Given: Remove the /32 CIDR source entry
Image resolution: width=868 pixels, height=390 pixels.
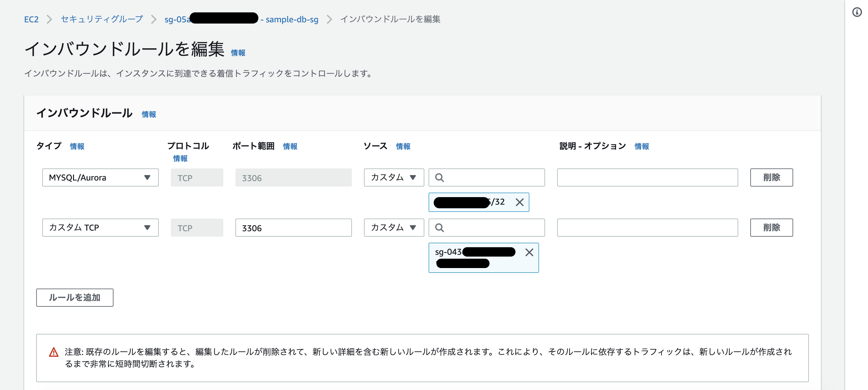Looking at the screenshot, I should click(520, 202).
